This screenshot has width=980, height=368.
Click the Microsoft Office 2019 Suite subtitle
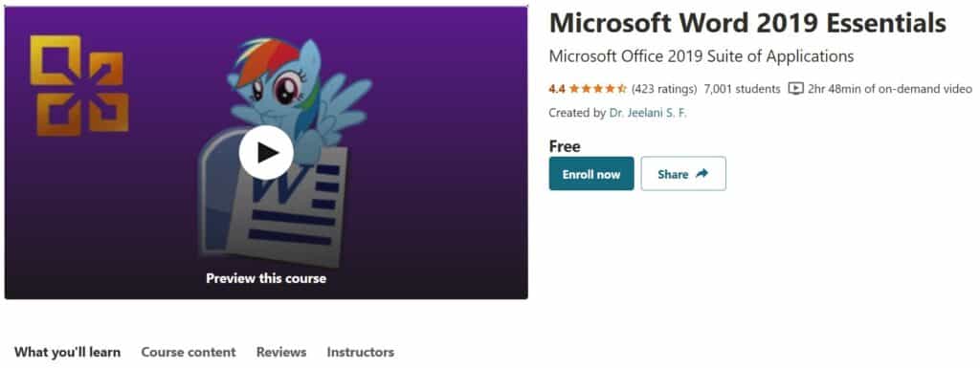702,56
